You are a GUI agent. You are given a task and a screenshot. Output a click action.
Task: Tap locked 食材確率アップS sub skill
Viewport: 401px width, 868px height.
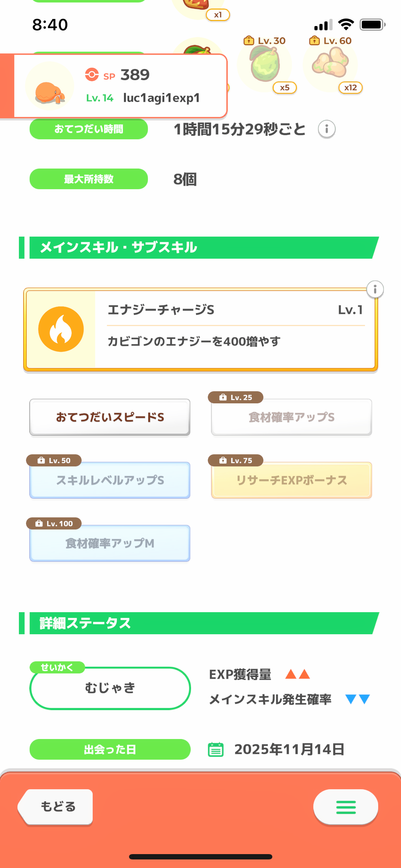291,417
